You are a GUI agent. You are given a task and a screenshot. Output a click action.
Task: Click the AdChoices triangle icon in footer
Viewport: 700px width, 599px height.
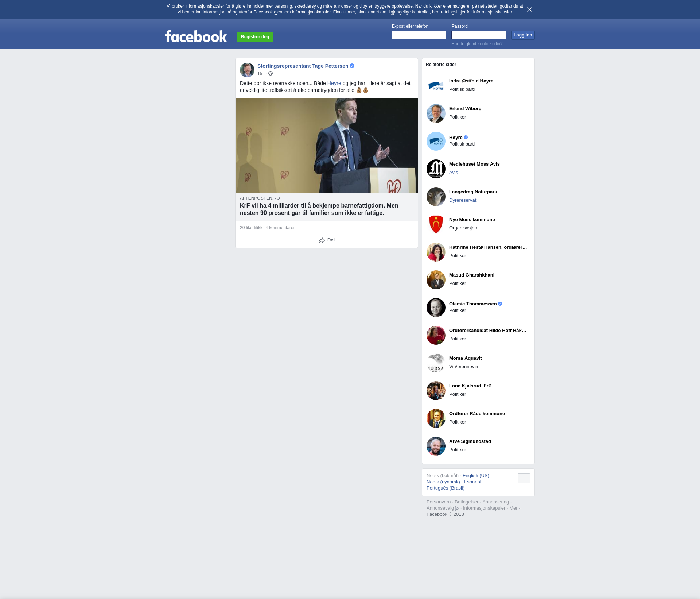(457, 509)
